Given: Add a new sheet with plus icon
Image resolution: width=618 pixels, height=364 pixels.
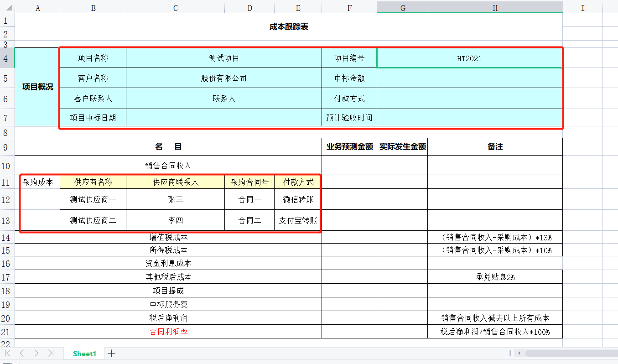Looking at the screenshot, I should 111,354.
